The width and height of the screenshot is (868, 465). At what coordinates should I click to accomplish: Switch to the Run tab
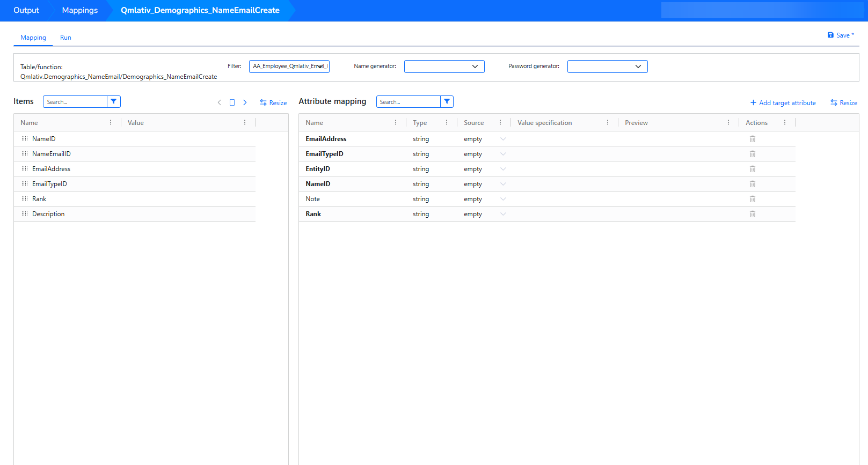coord(65,38)
